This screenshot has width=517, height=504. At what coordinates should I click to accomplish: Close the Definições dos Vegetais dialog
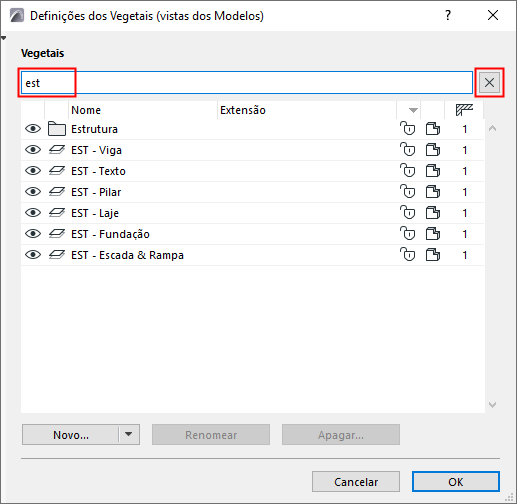pyautogui.click(x=493, y=15)
